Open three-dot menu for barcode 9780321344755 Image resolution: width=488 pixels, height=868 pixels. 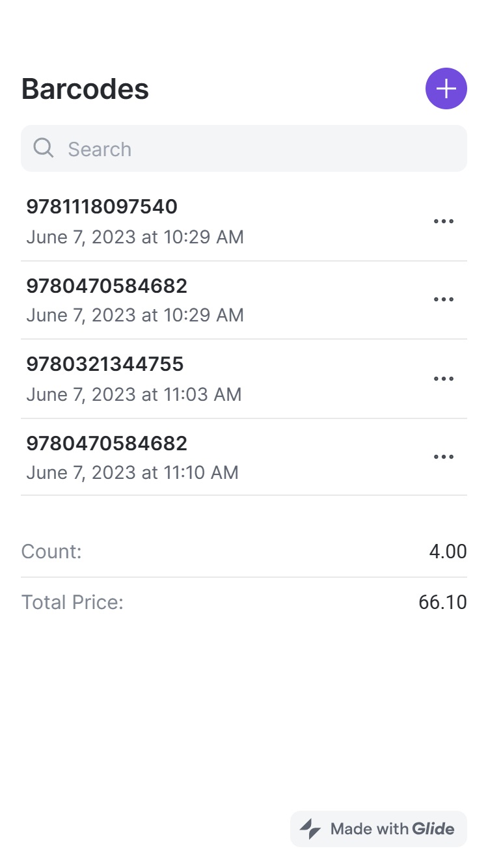(x=443, y=379)
